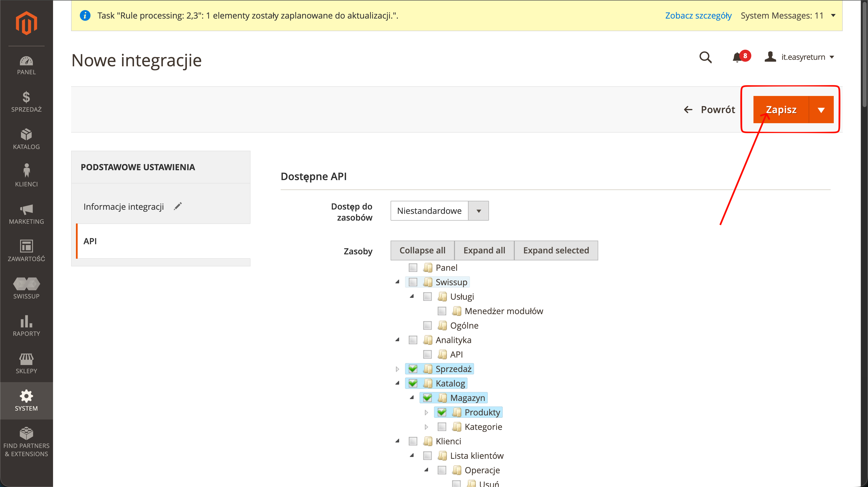Click the Expand selected button
868x487 pixels.
point(556,250)
